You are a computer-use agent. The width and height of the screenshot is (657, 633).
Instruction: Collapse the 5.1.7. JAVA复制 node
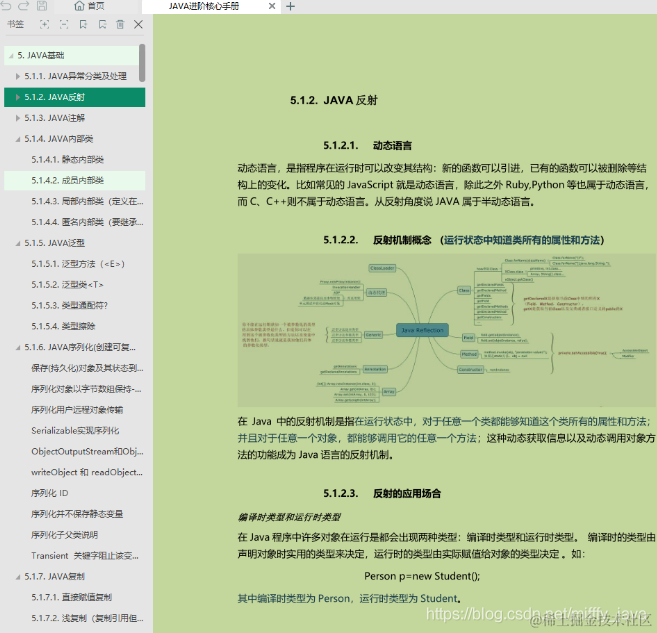[18, 577]
